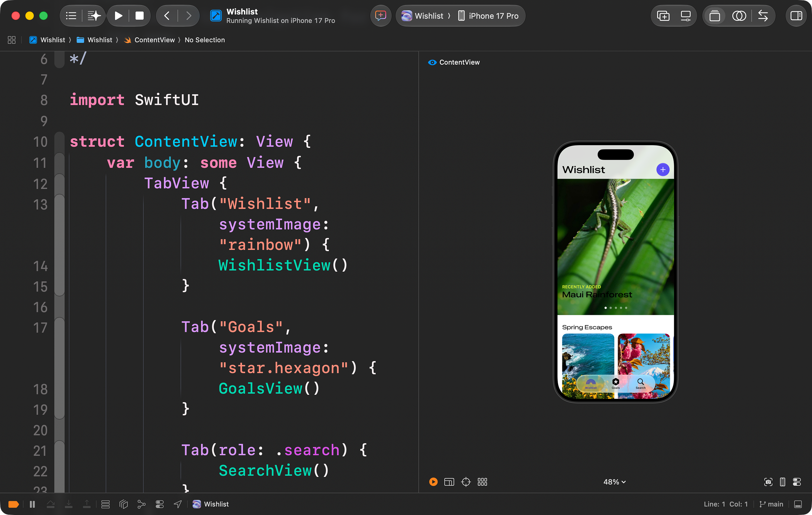Open Debug Memory Graph icon
The image size is (812, 515).
coord(141,504)
